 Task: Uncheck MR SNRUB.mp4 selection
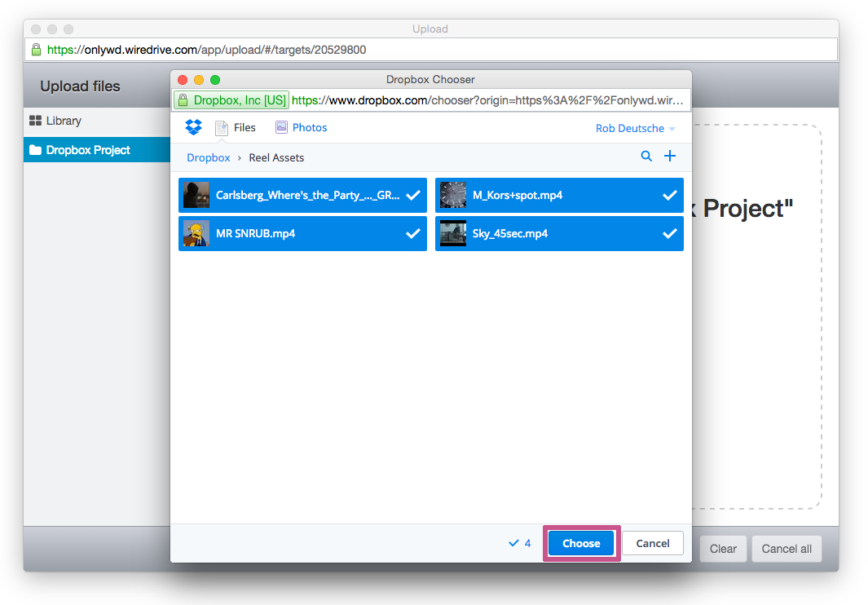pos(413,233)
